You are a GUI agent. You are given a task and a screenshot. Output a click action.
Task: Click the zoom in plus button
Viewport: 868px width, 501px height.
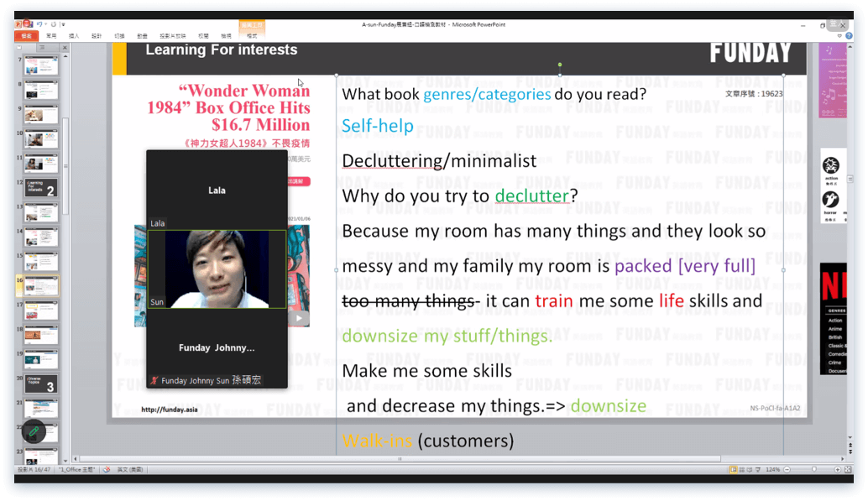tap(836, 469)
